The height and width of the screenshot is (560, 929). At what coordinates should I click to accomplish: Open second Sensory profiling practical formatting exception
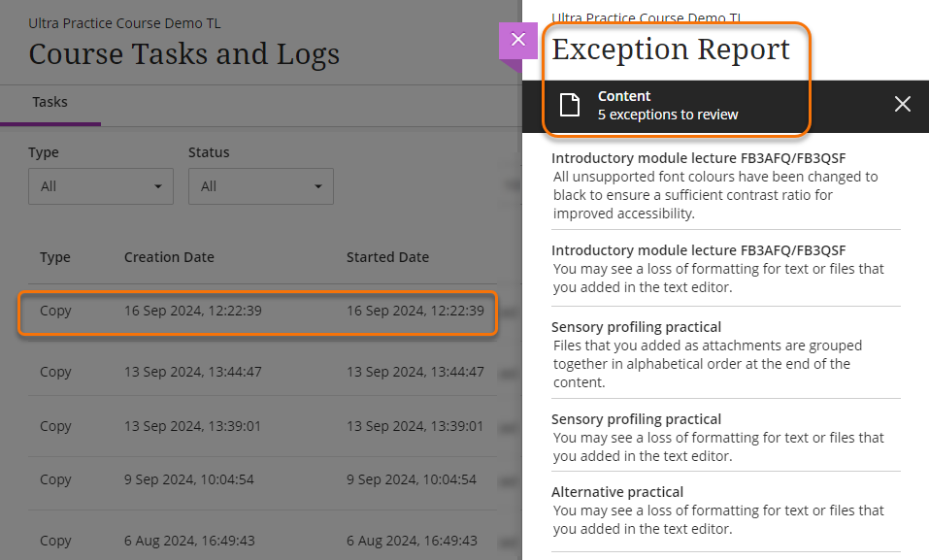pos(636,419)
